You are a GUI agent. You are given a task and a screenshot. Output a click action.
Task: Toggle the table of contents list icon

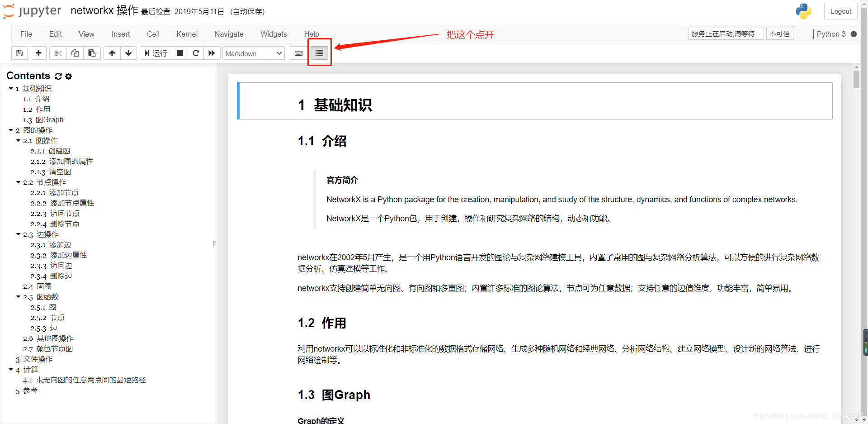[x=319, y=53]
